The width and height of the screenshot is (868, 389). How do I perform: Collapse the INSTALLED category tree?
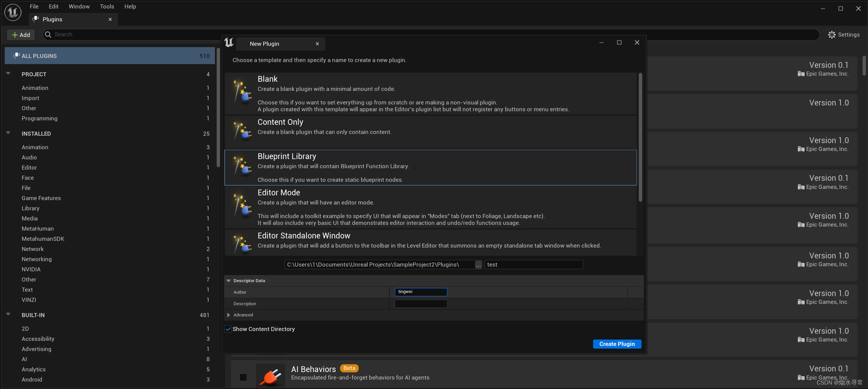(x=8, y=133)
